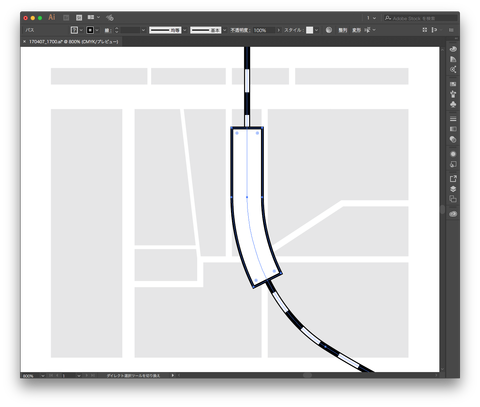Open the Color Guide panel icon

click(453, 59)
